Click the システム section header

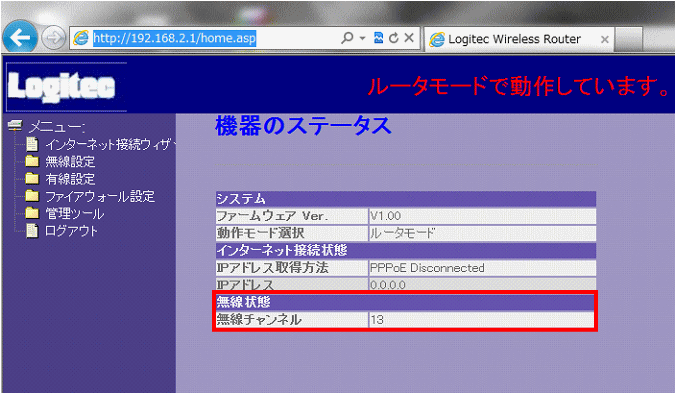(x=406, y=199)
